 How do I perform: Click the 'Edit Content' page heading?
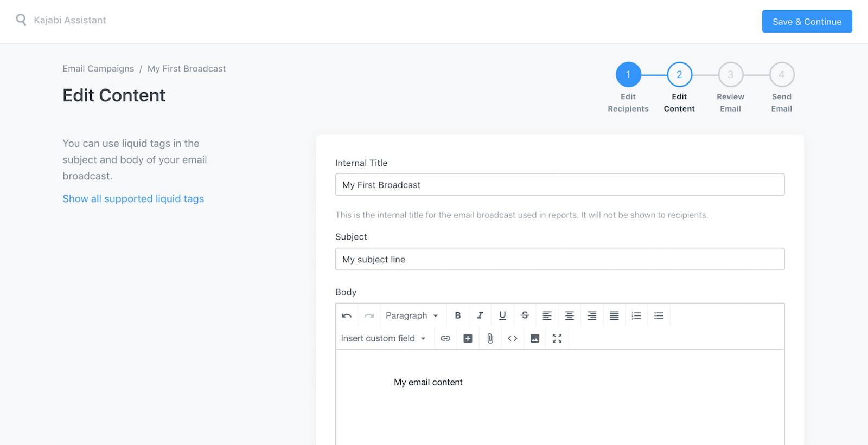[114, 95]
